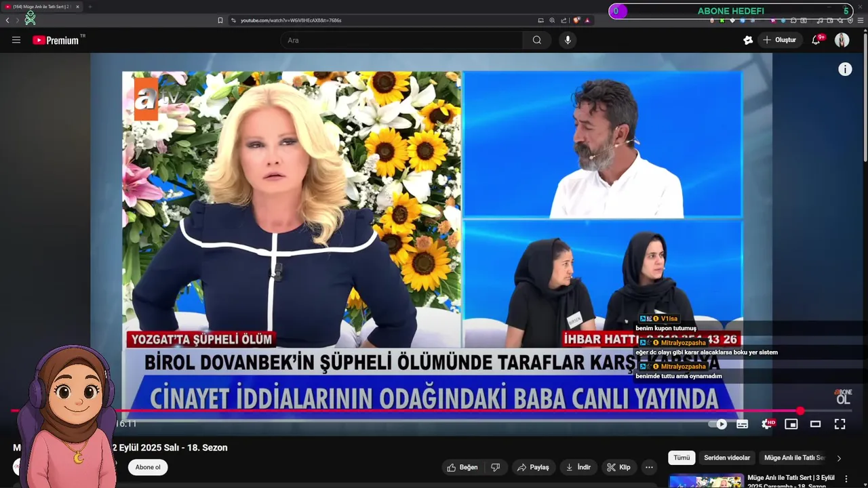This screenshot has height=488, width=868.
Task: Open YouTube notifications bell
Action: (816, 40)
